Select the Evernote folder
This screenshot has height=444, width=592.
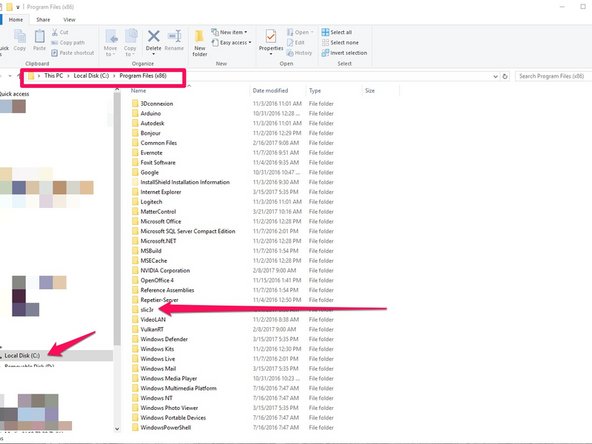(x=151, y=153)
